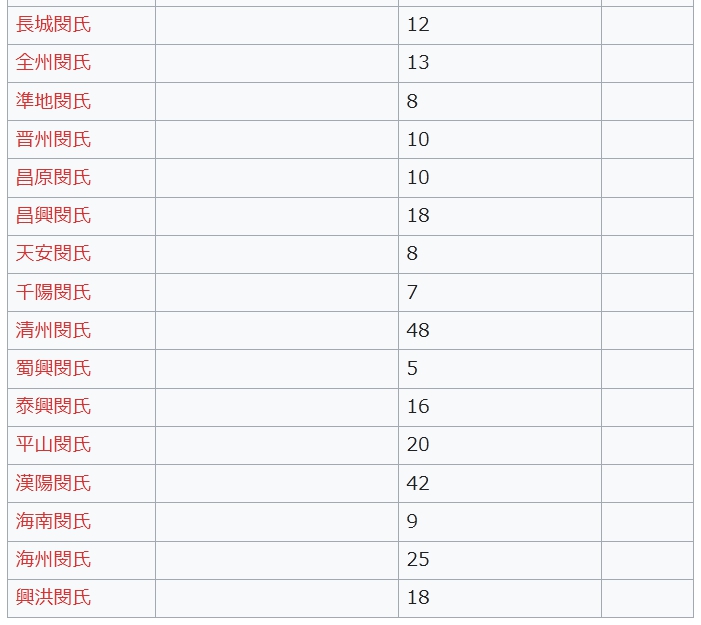Follow the 晋州閔氏 link
Viewport: 701px width, 625px height.
53,139
